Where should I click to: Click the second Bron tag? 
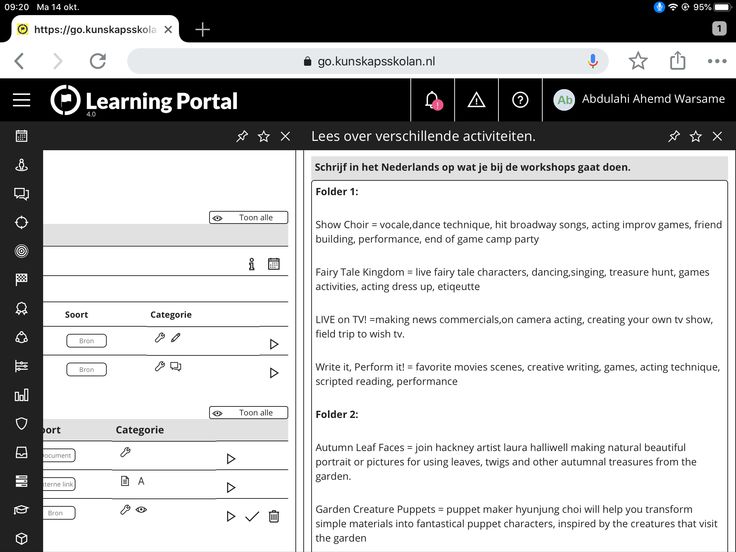(x=86, y=369)
